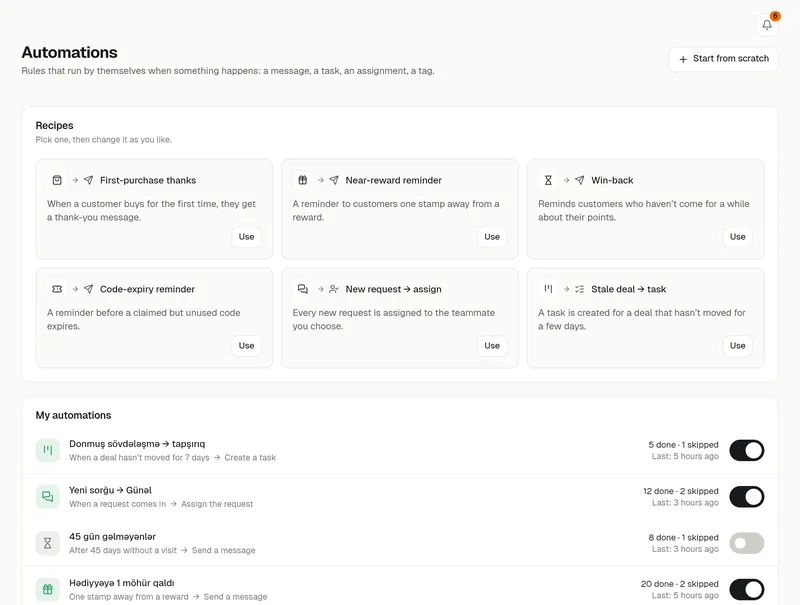The width and height of the screenshot is (800, 605).
Task: Use the Code-expiry reminder recipe
Action: (246, 345)
